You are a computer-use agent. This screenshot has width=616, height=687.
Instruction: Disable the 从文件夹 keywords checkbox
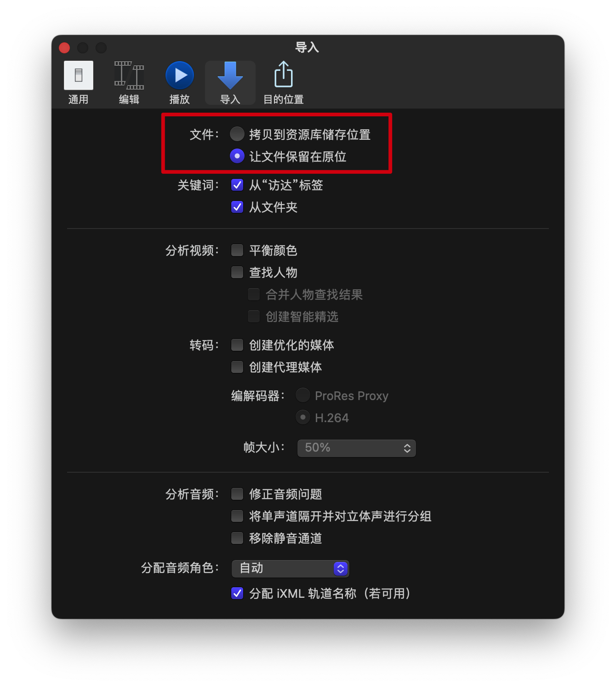coord(237,207)
